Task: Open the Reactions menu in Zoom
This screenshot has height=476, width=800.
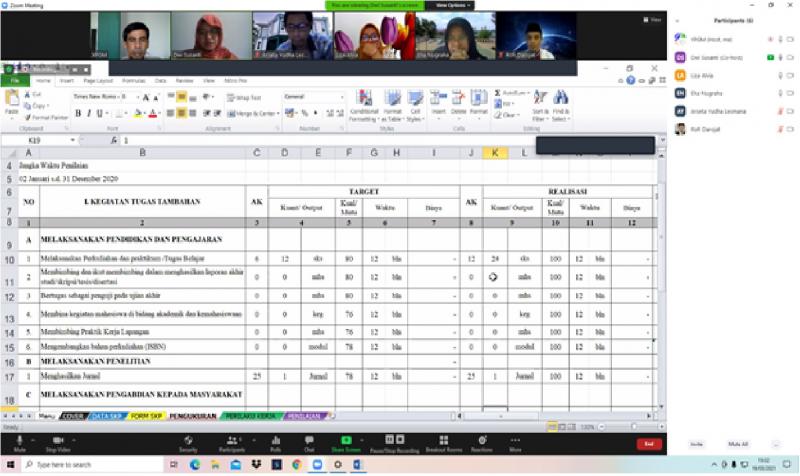Action: coord(481,440)
